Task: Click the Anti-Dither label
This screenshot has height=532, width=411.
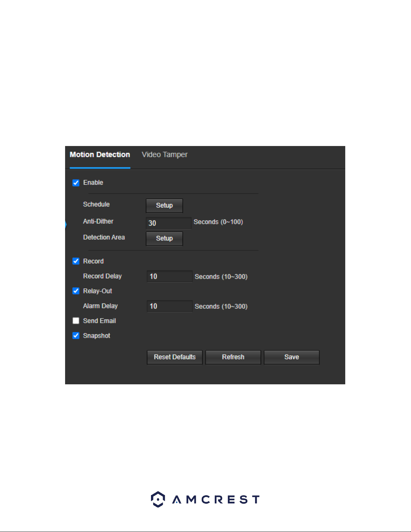Action: (98, 222)
